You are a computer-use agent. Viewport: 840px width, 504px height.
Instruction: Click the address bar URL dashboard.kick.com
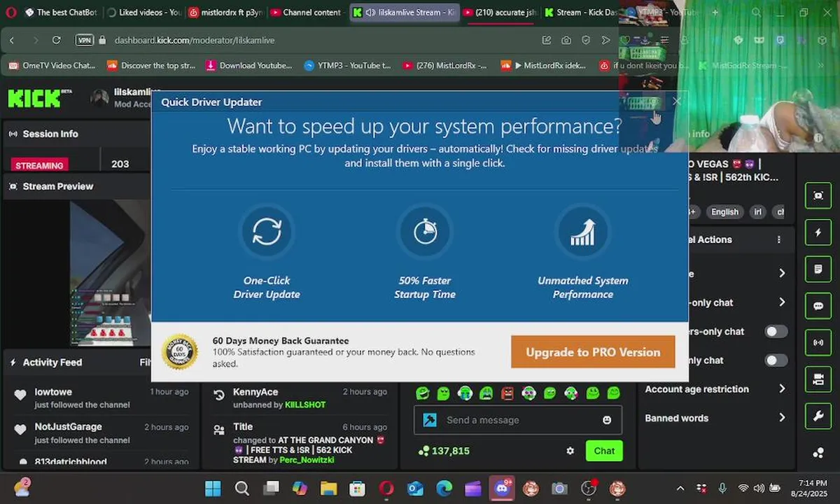195,41
